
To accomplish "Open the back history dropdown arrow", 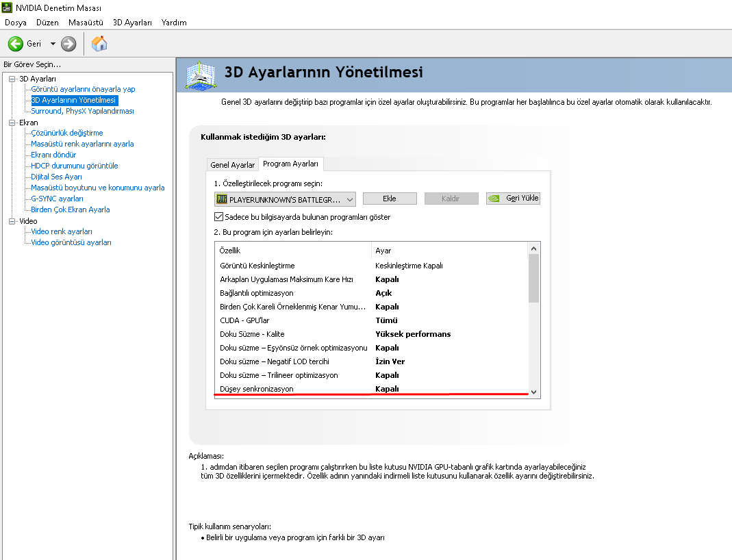I will (53, 44).
